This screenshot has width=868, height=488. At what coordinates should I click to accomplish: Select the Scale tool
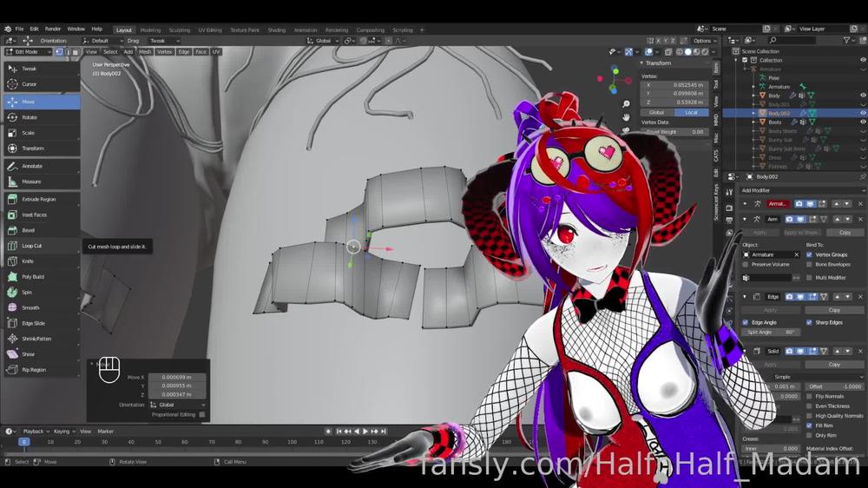[42, 133]
